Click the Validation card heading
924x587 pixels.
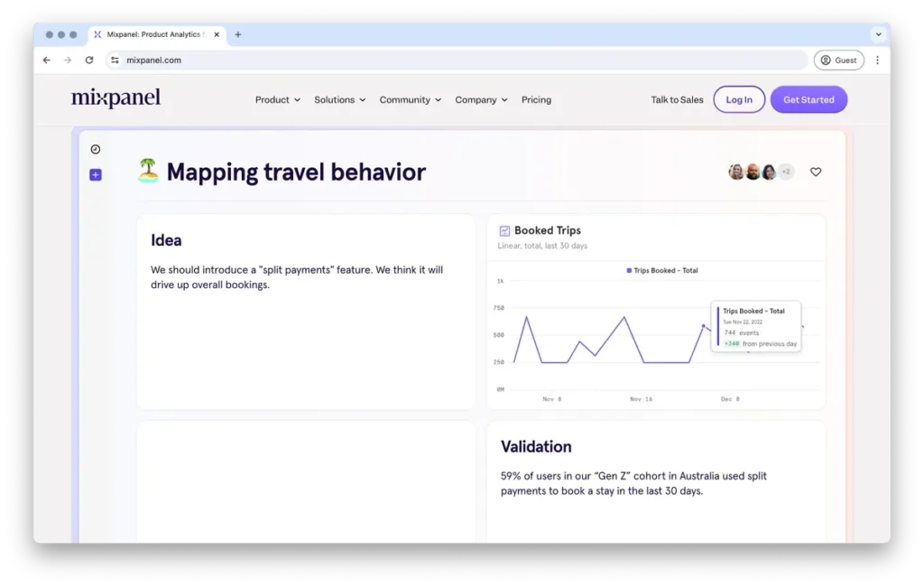pyautogui.click(x=536, y=447)
